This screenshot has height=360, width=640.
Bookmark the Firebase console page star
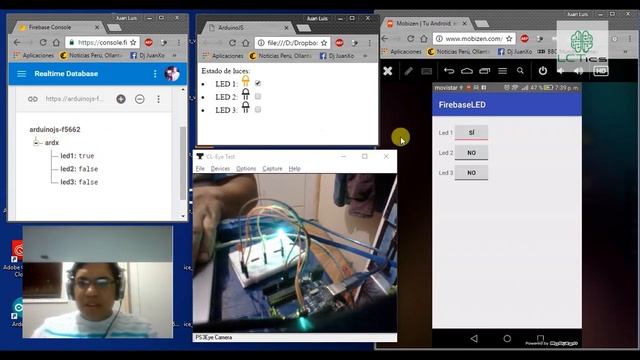click(x=133, y=42)
